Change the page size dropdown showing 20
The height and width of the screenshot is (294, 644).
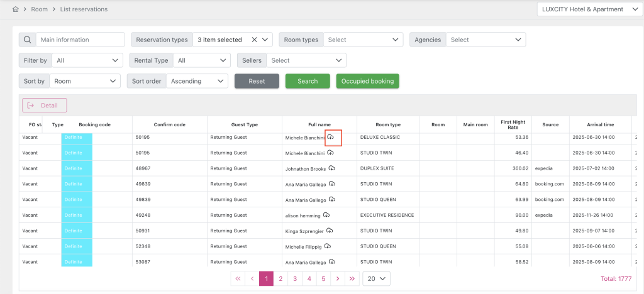376,278
